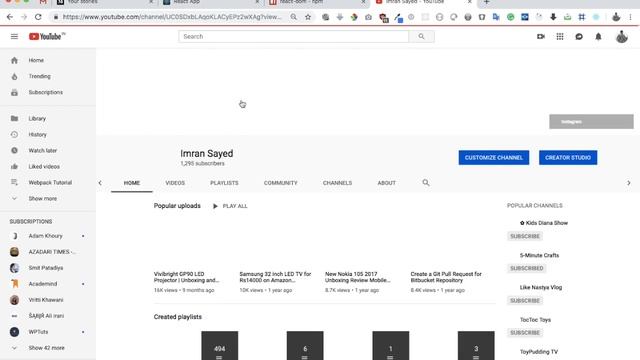Open the playlist with 6 videos
Image resolution: width=640 pixels, height=360 pixels.
pyautogui.click(x=305, y=346)
